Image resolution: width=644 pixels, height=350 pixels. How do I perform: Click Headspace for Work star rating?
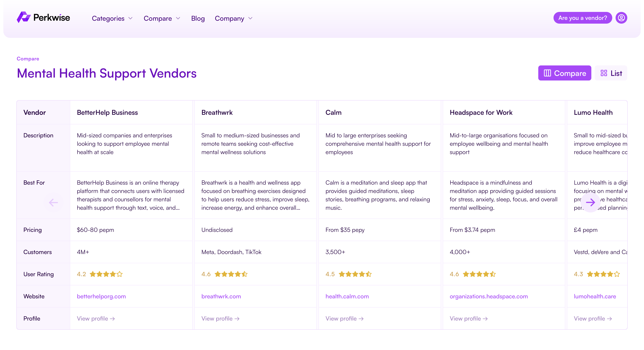[x=479, y=274]
